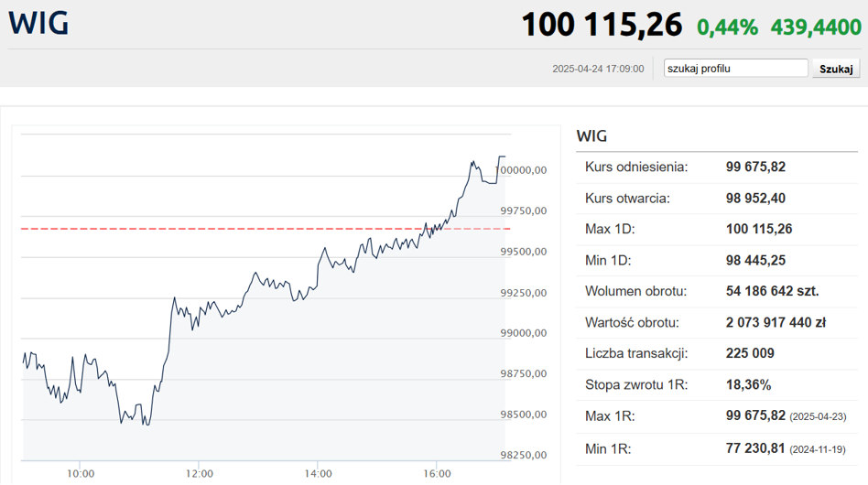868x485 pixels.
Task: Click the 10:00 label on the time axis
Action: (x=81, y=473)
